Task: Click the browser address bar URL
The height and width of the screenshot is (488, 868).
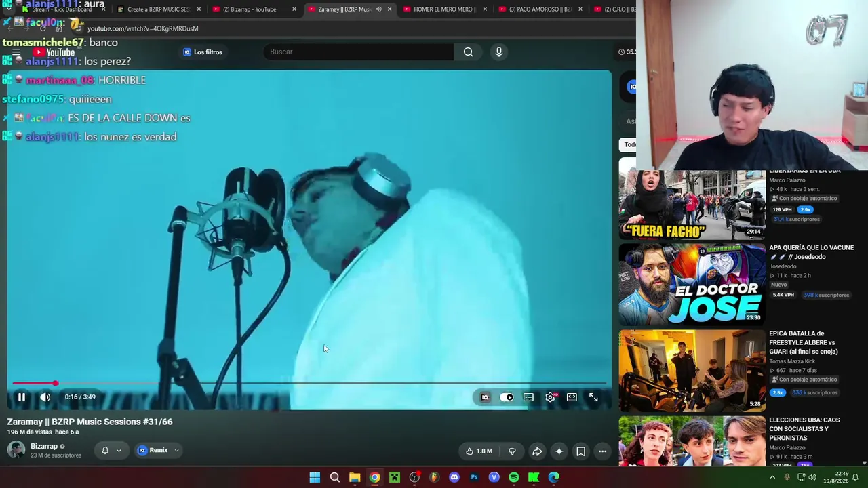Action: click(142, 28)
